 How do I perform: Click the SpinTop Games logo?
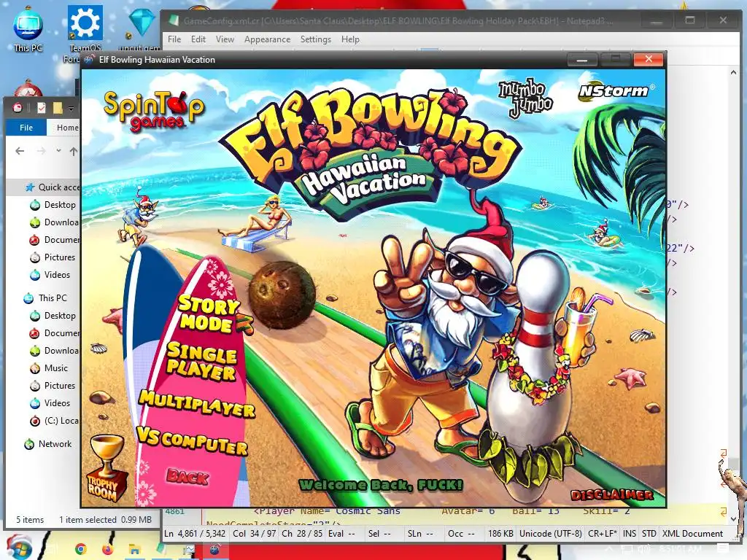[x=154, y=111]
